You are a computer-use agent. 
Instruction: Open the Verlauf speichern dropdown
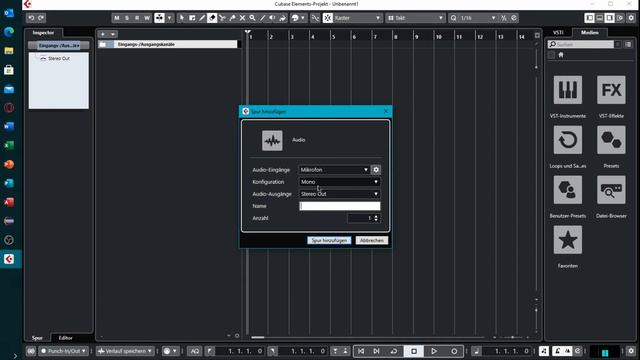[125, 351]
